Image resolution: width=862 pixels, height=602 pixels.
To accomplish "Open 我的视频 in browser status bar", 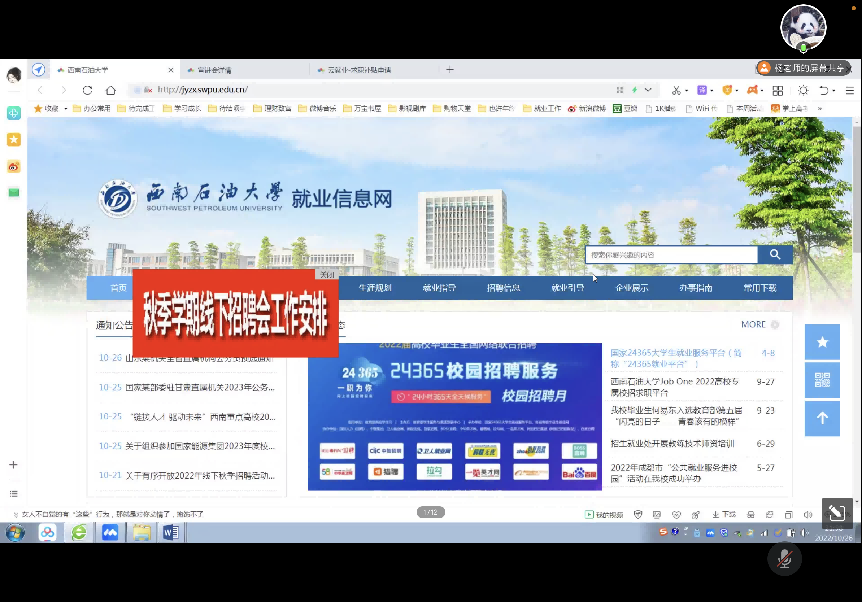I will coord(604,515).
